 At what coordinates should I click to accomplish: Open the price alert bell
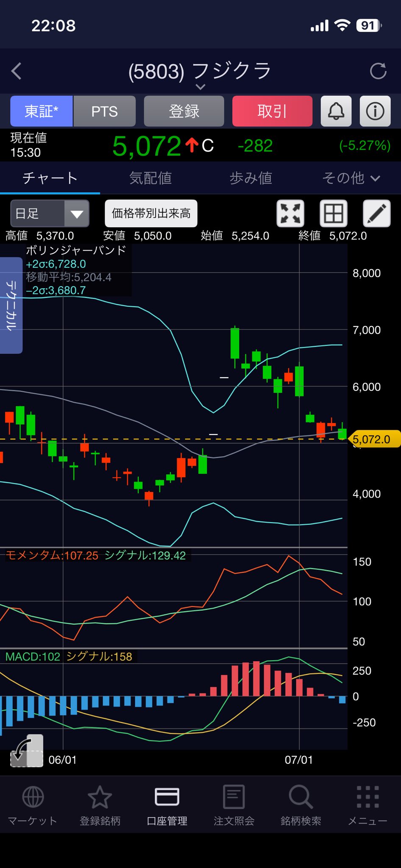pos(336,111)
